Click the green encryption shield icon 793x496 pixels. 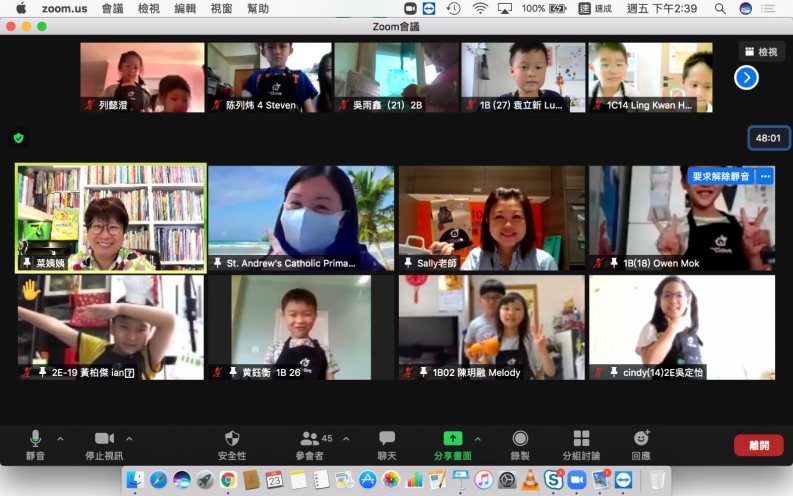[18, 138]
